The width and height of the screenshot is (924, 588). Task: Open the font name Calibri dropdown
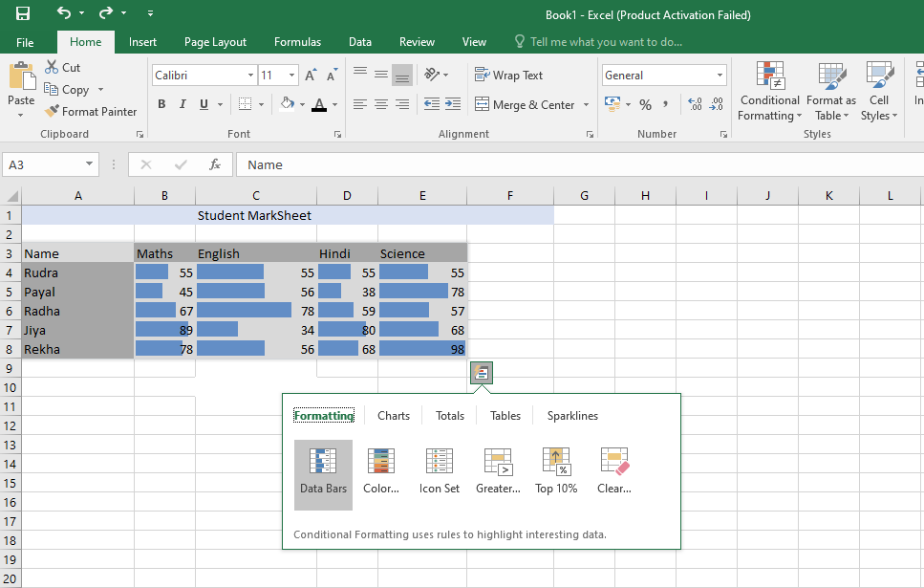(x=250, y=76)
